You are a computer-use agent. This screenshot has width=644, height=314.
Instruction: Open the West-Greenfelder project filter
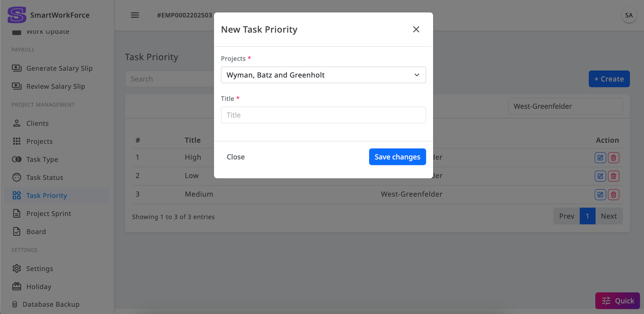[x=565, y=106]
